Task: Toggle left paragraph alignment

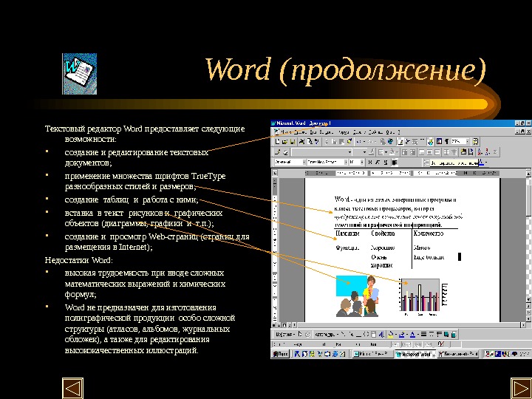Action: [395, 162]
